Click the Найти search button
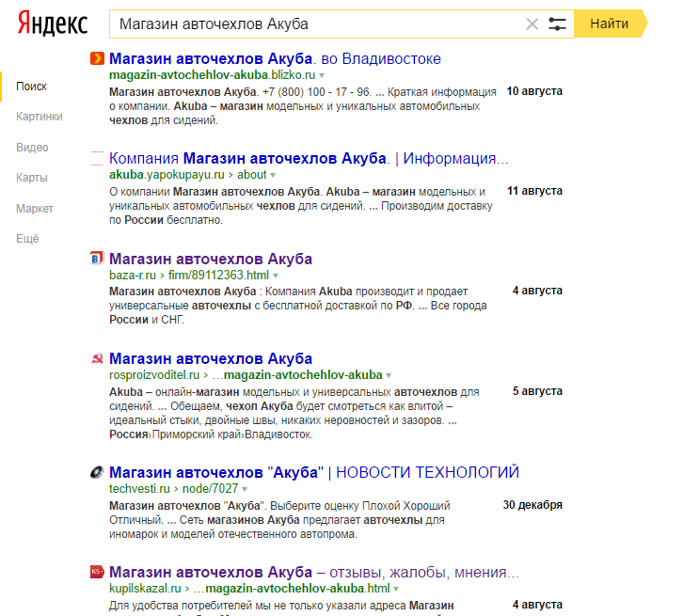699x616 pixels. click(x=610, y=24)
